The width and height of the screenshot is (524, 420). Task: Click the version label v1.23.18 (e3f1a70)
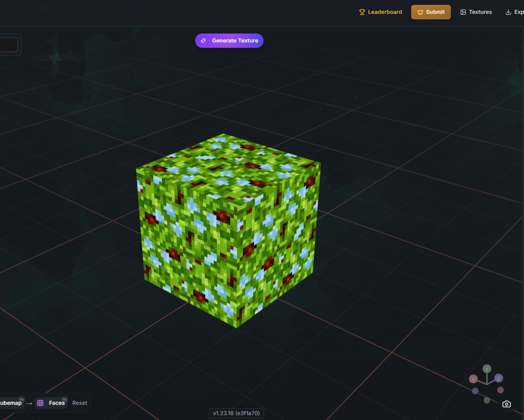(236, 413)
